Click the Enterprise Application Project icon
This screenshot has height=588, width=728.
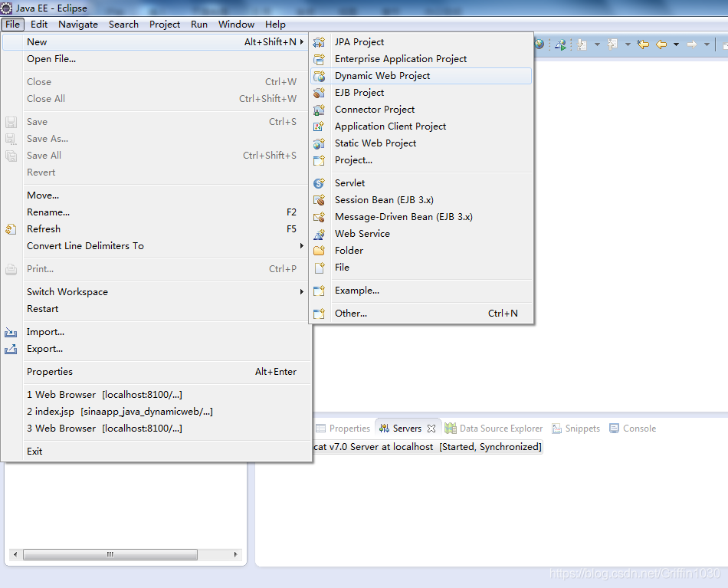[x=319, y=59]
